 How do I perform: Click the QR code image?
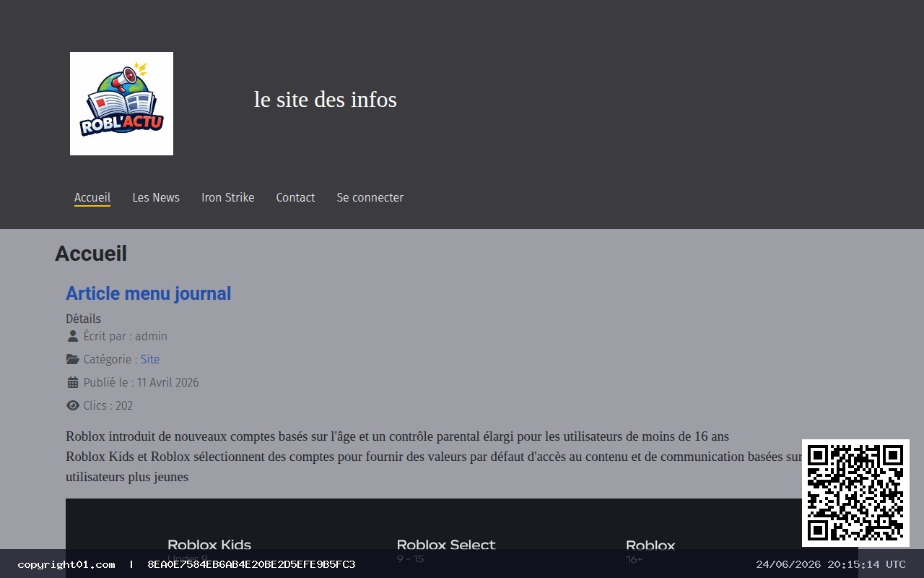tap(855, 493)
